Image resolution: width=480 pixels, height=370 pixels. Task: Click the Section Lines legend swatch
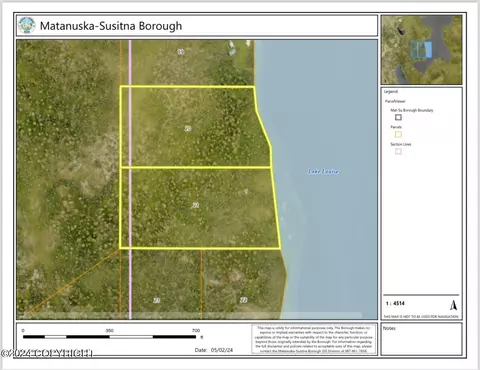click(398, 151)
